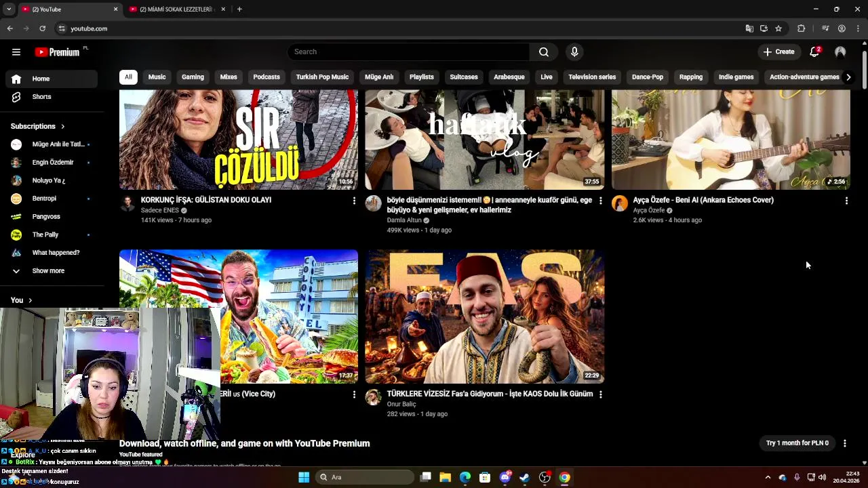Go back in browser history
Viewport: 868px width, 488px height.
tap(9, 28)
